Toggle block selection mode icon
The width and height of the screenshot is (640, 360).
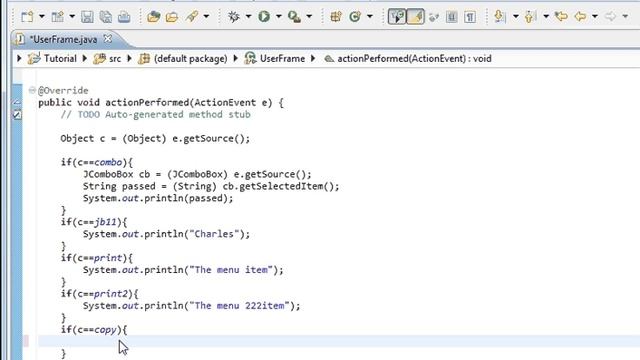tap(451, 17)
